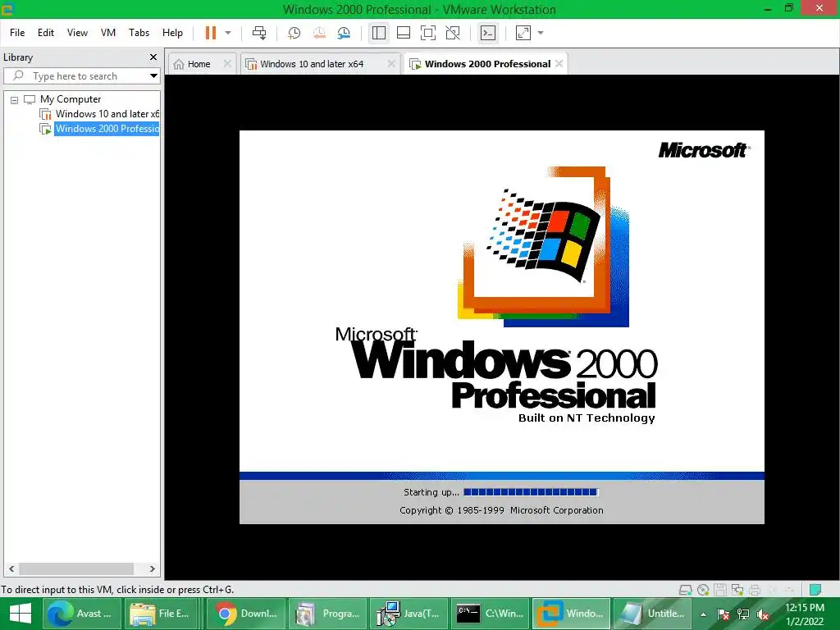Open the File menu
Image resolution: width=840 pixels, height=630 pixels.
tap(17, 33)
